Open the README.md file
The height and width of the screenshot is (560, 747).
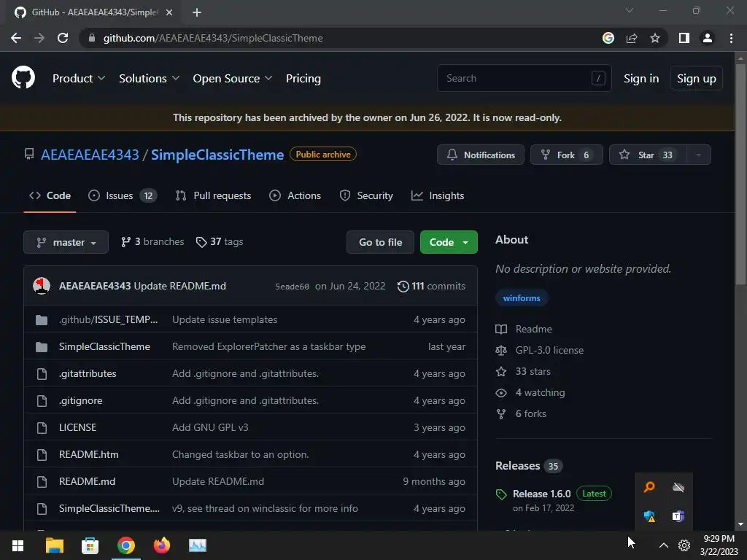(x=88, y=481)
